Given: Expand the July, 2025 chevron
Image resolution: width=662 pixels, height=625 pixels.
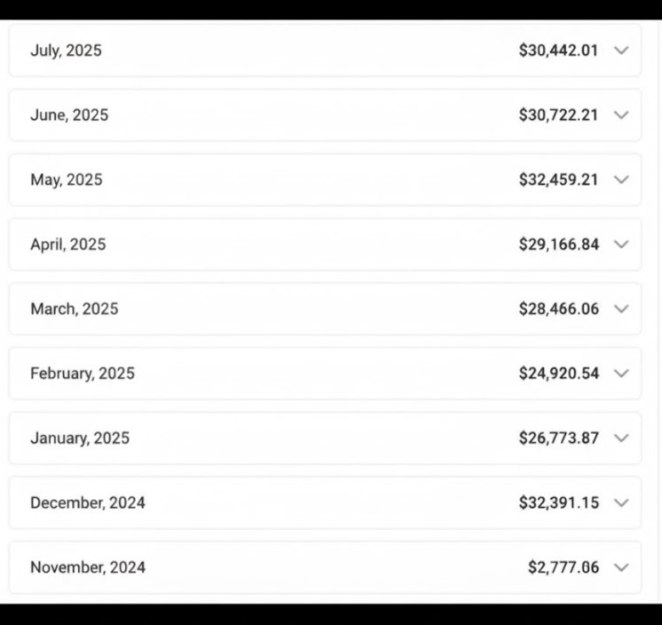Looking at the screenshot, I should [621, 50].
